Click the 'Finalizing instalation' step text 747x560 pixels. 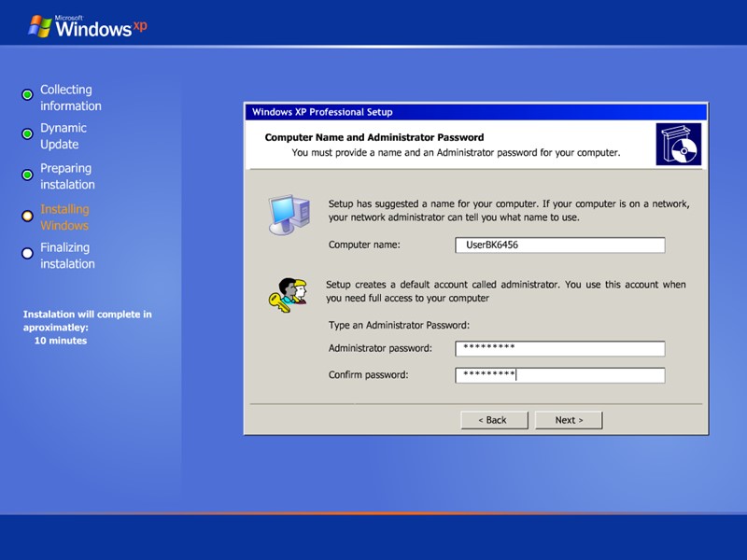(x=67, y=256)
